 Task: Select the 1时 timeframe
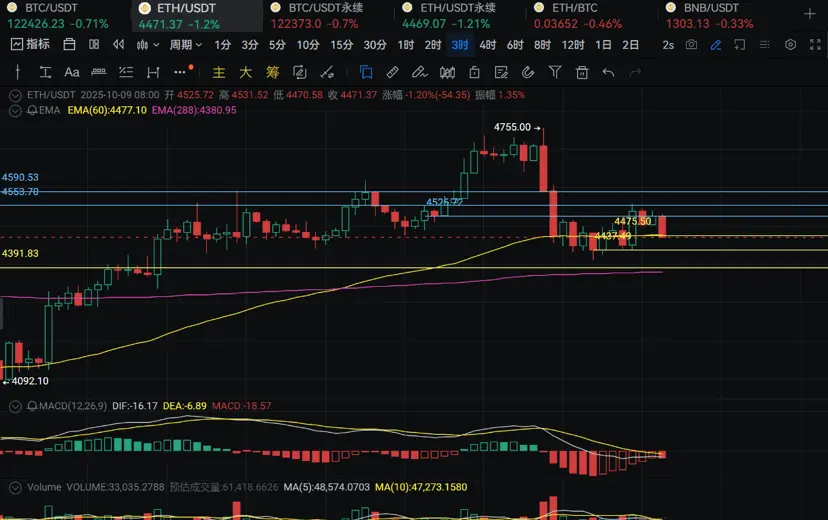406,45
